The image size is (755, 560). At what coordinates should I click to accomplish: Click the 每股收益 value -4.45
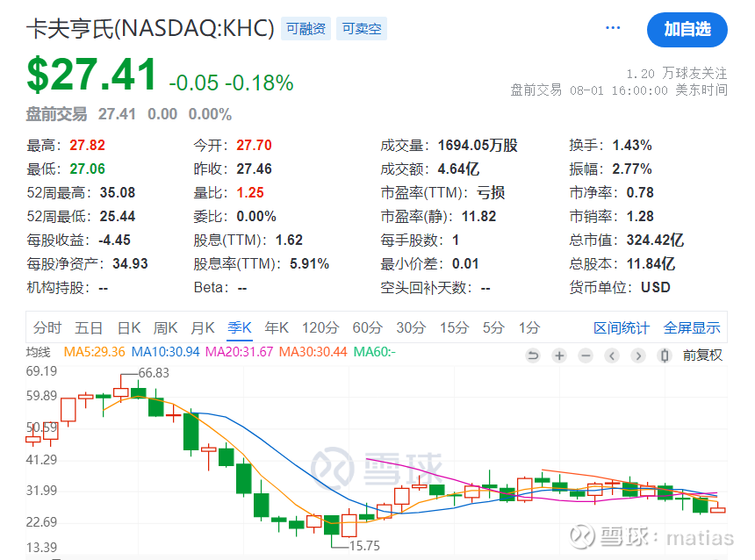point(115,240)
